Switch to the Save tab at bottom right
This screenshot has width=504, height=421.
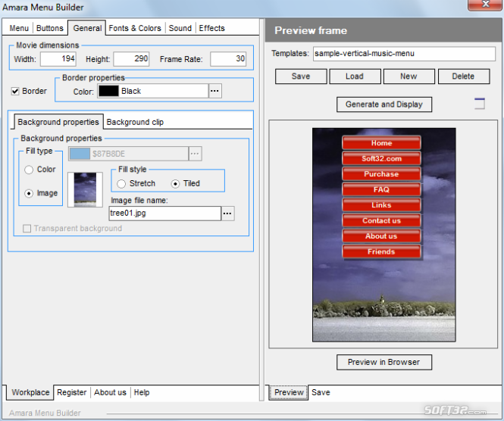(321, 392)
